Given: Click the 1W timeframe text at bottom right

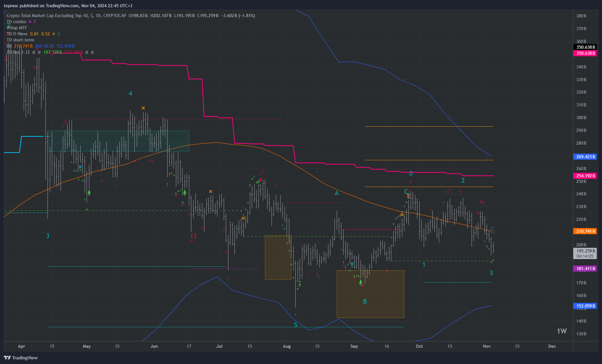Looking at the screenshot, I should coord(562,331).
